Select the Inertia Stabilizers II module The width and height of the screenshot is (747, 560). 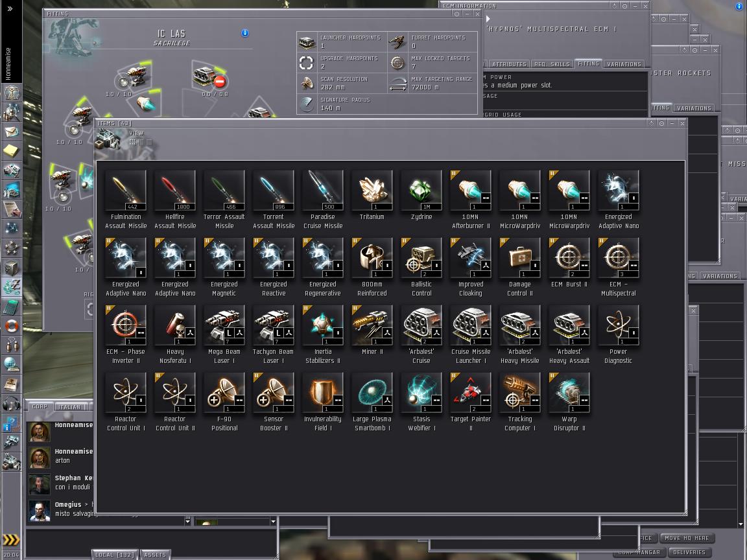pyautogui.click(x=323, y=335)
